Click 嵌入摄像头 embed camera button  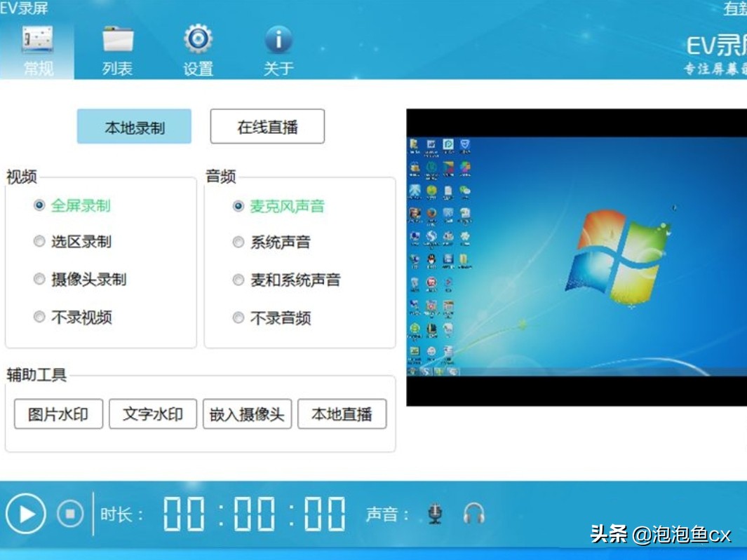pyautogui.click(x=247, y=414)
